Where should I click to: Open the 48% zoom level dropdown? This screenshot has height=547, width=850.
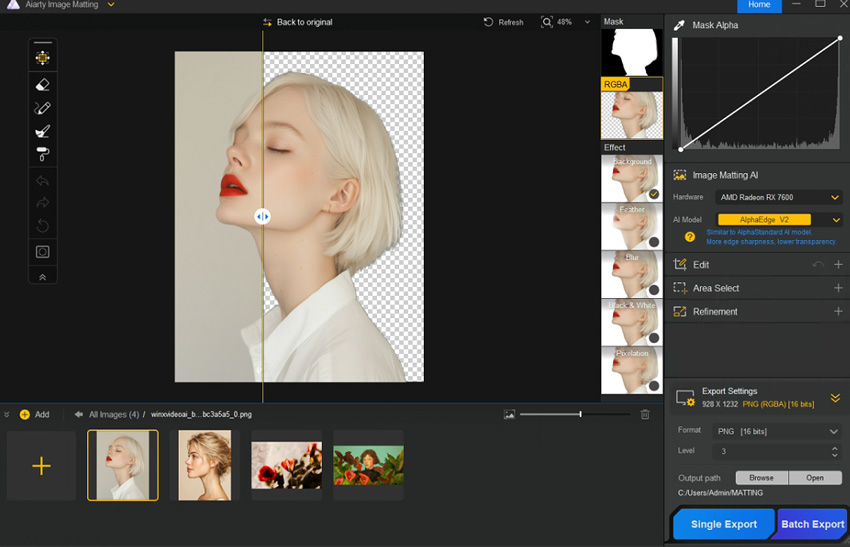[587, 22]
